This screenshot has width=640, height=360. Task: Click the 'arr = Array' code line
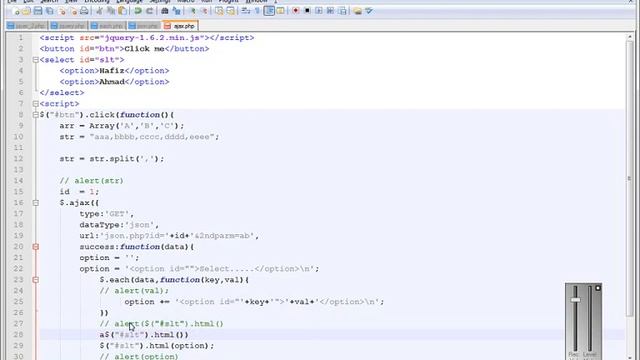(122, 126)
